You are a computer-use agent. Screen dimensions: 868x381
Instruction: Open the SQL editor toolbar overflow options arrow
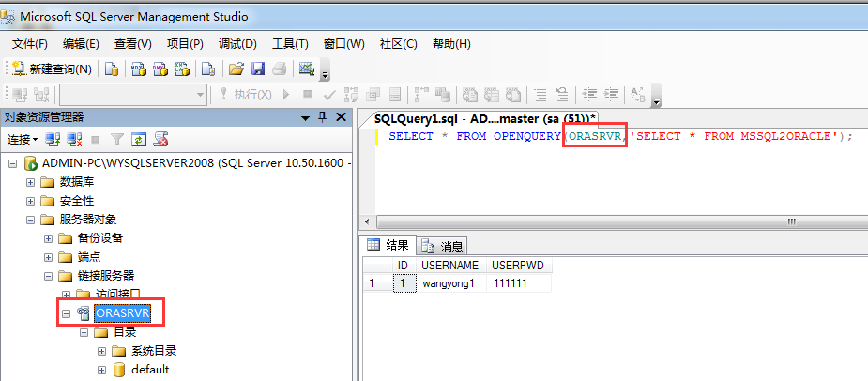tap(657, 98)
